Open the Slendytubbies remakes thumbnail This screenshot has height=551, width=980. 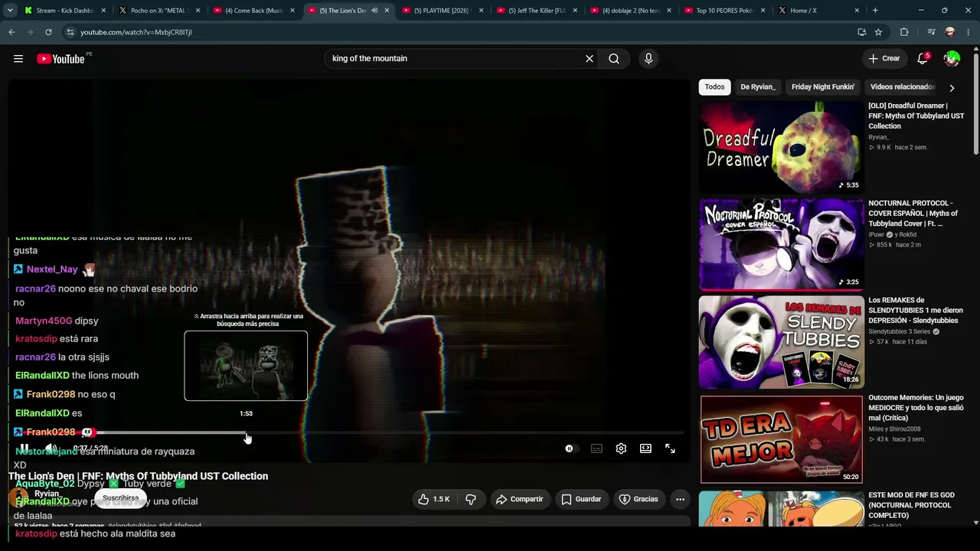(781, 341)
